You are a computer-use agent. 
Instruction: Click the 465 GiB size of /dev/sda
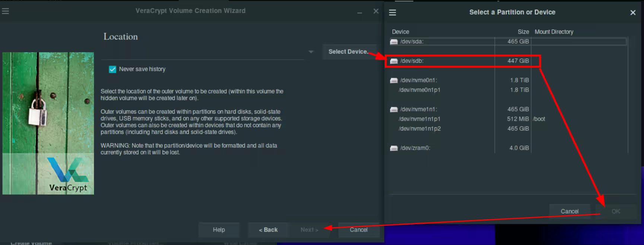point(518,42)
